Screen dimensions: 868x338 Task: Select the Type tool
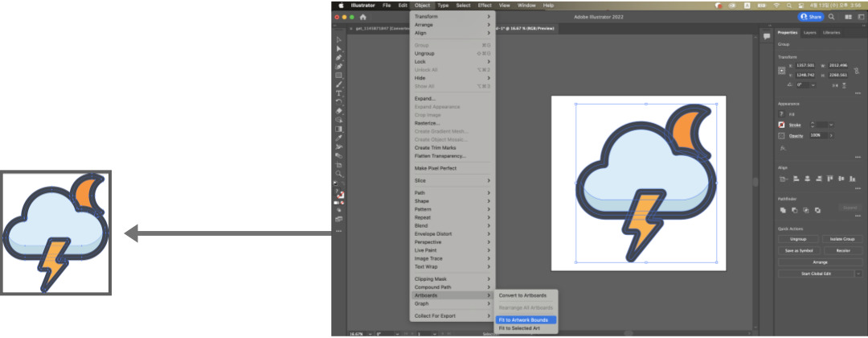pyautogui.click(x=339, y=93)
